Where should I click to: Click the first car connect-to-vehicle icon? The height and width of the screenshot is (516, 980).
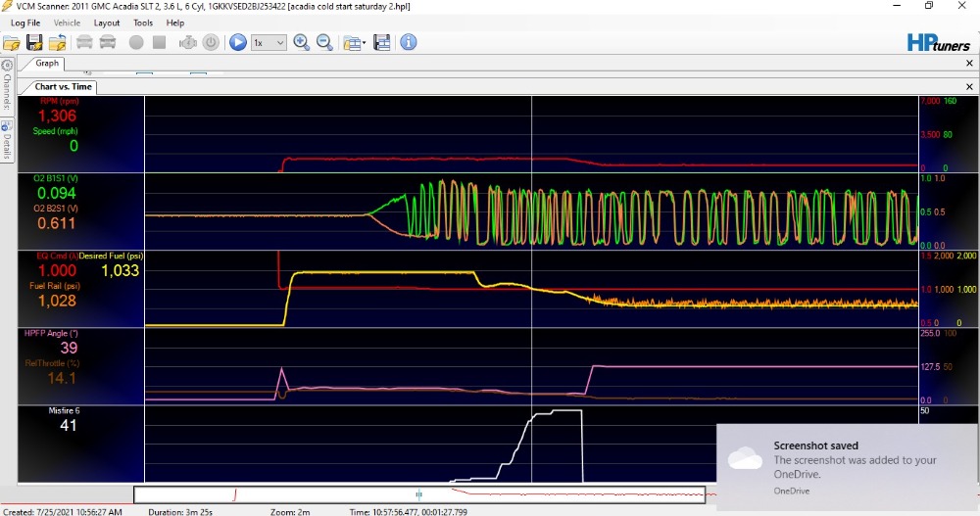pyautogui.click(x=84, y=42)
